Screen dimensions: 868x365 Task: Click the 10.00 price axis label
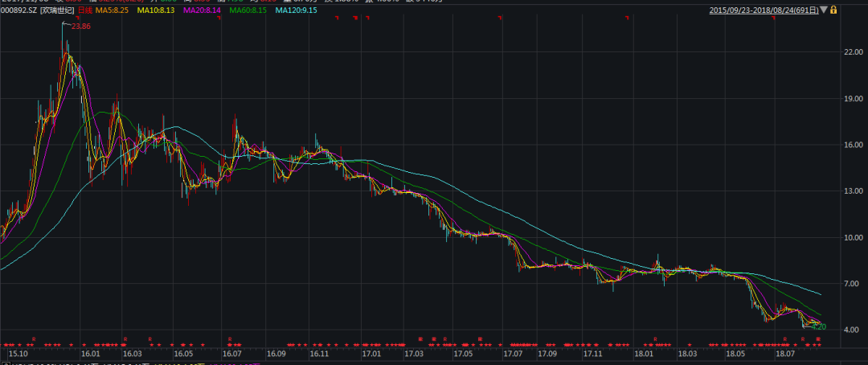pyautogui.click(x=851, y=238)
